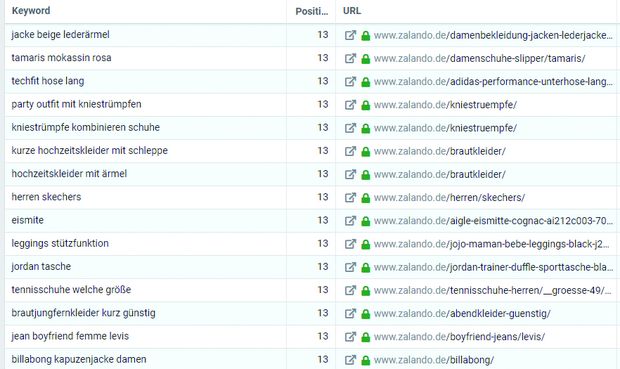This screenshot has height=369, width=620.
Task: Open external link icon for billabong kapuzenjacke damen
Action: [350, 360]
